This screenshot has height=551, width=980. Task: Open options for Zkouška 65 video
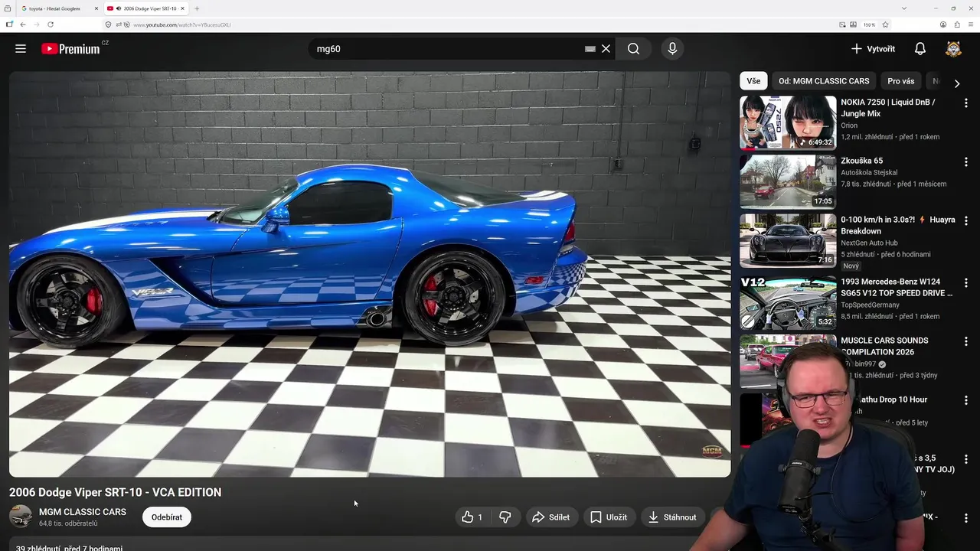point(965,162)
